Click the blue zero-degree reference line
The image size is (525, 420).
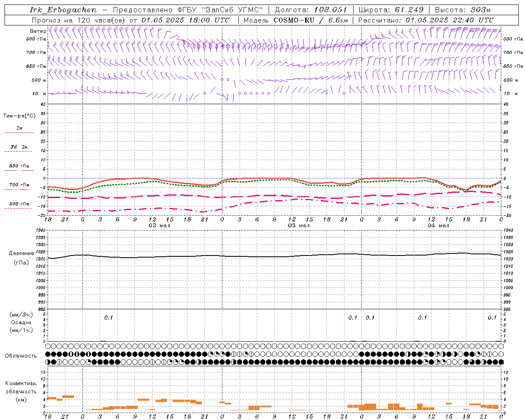(x=274, y=178)
